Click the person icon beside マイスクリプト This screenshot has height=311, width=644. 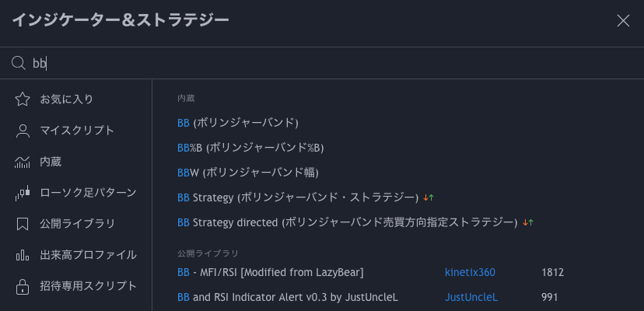point(23,131)
